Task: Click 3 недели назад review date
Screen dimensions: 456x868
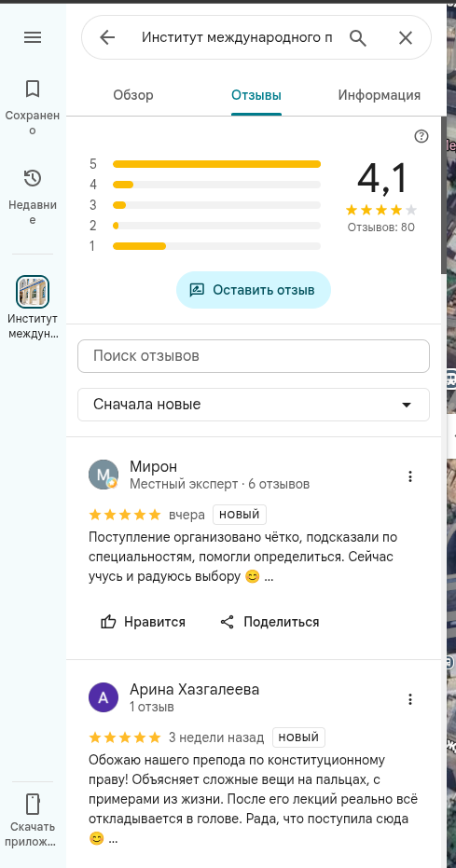Action: coord(216,737)
